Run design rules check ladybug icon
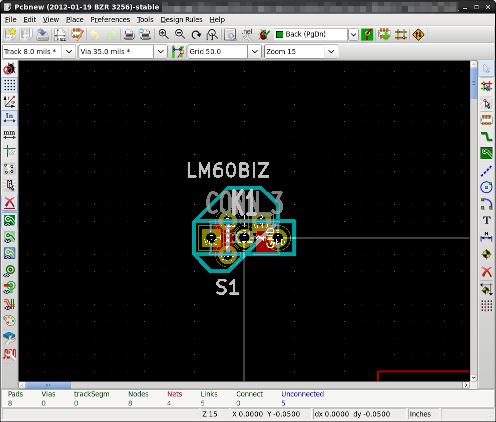496x422 pixels. 264,34
